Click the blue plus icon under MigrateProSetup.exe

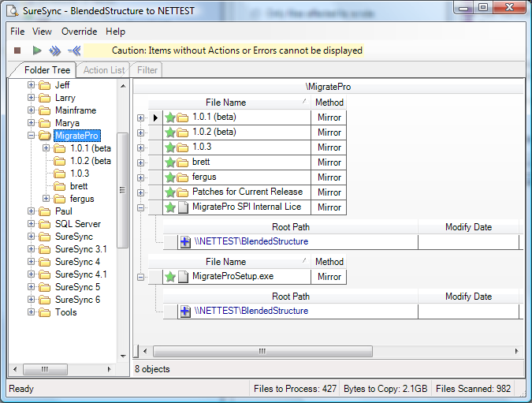[185, 312]
